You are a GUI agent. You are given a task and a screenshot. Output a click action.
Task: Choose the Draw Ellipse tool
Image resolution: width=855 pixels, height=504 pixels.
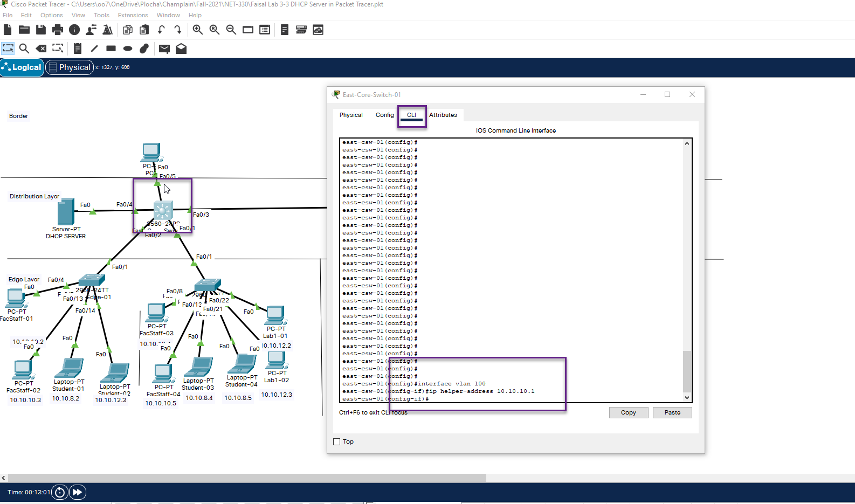point(128,49)
